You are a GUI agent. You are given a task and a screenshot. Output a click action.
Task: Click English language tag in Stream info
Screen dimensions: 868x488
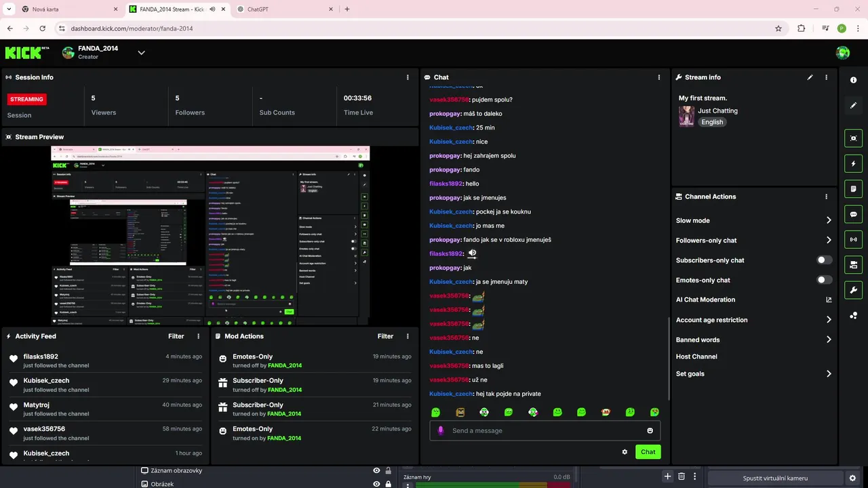[712, 122]
